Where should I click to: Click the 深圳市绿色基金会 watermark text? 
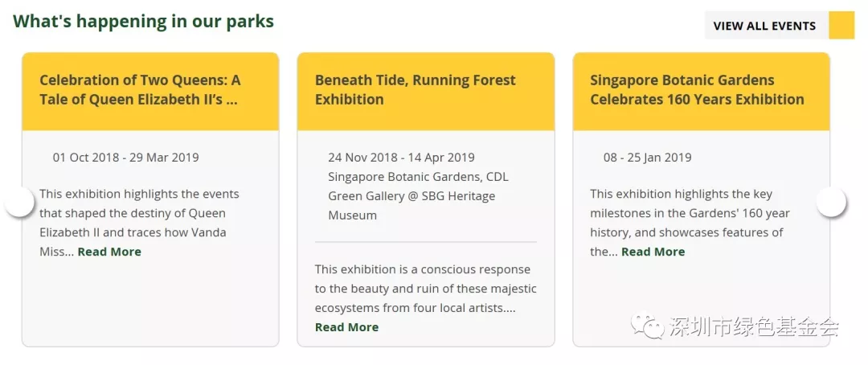pos(753,326)
